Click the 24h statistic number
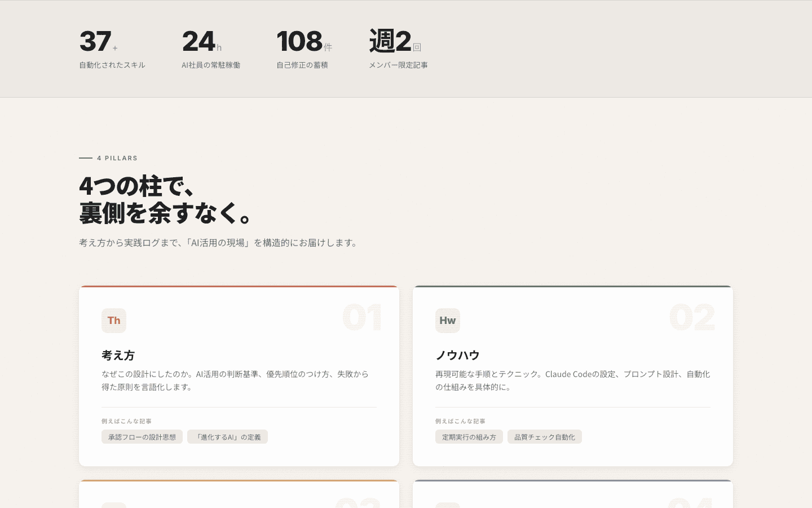Image resolution: width=812 pixels, height=508 pixels. point(202,41)
